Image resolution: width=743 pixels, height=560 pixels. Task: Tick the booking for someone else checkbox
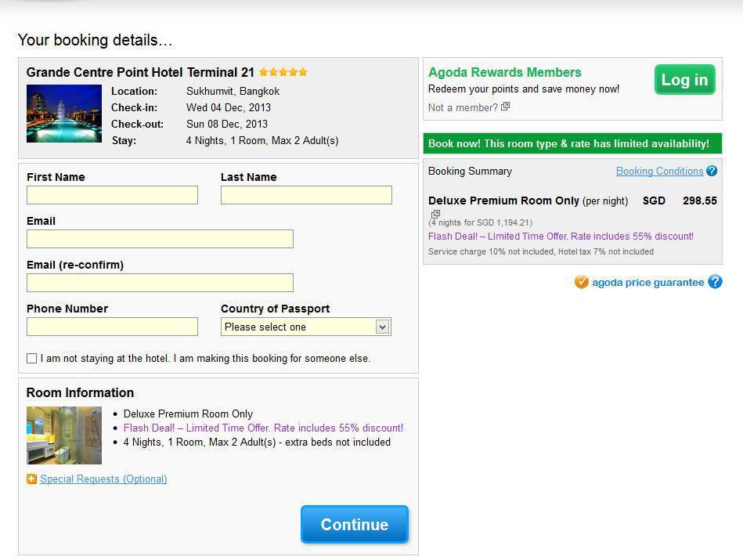[32, 359]
